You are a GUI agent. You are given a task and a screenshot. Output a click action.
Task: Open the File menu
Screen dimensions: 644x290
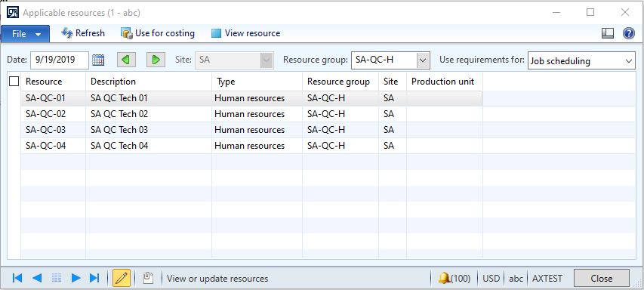click(x=25, y=34)
